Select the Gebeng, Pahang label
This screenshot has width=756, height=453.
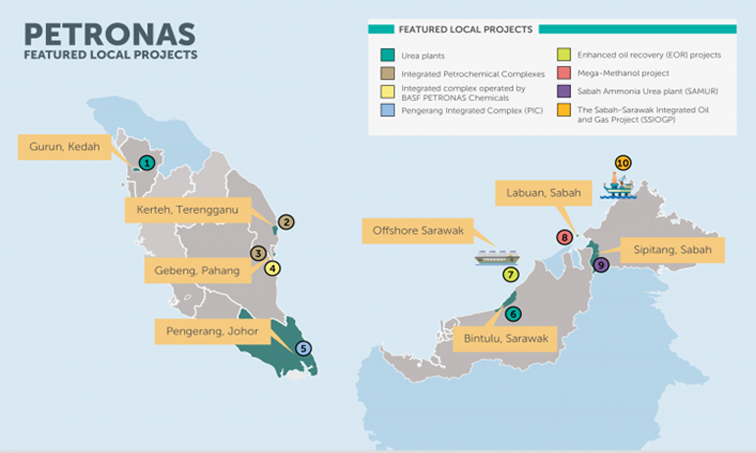click(x=197, y=270)
